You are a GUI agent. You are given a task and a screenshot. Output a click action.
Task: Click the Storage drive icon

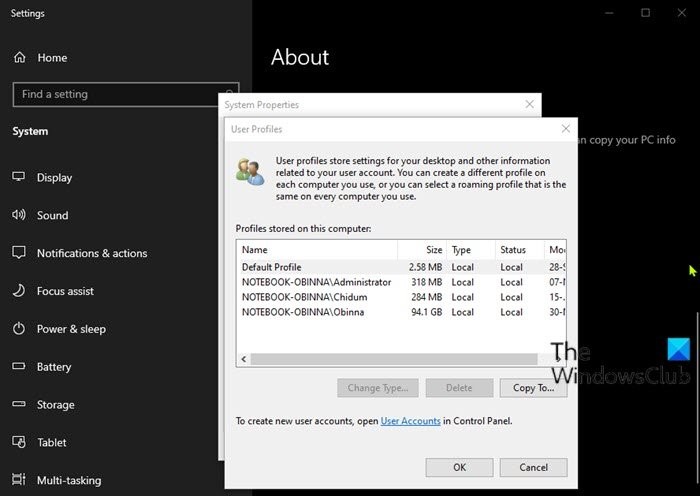(x=19, y=404)
